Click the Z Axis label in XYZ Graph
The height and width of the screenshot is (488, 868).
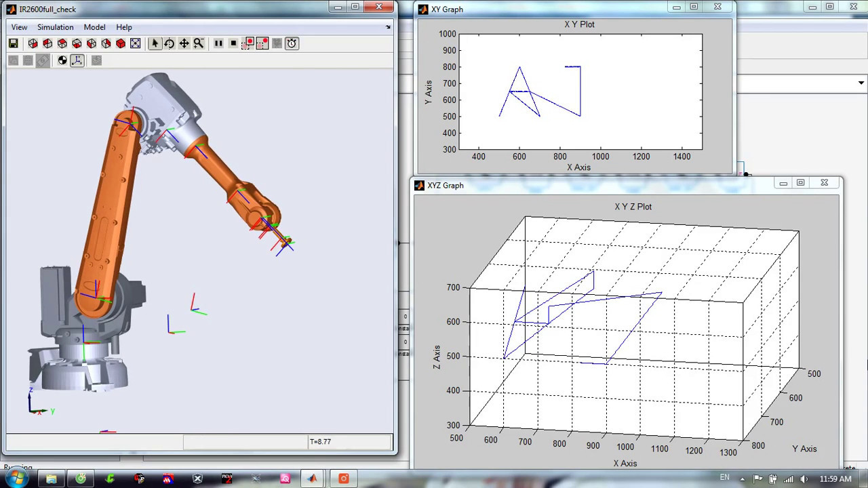[x=437, y=357]
